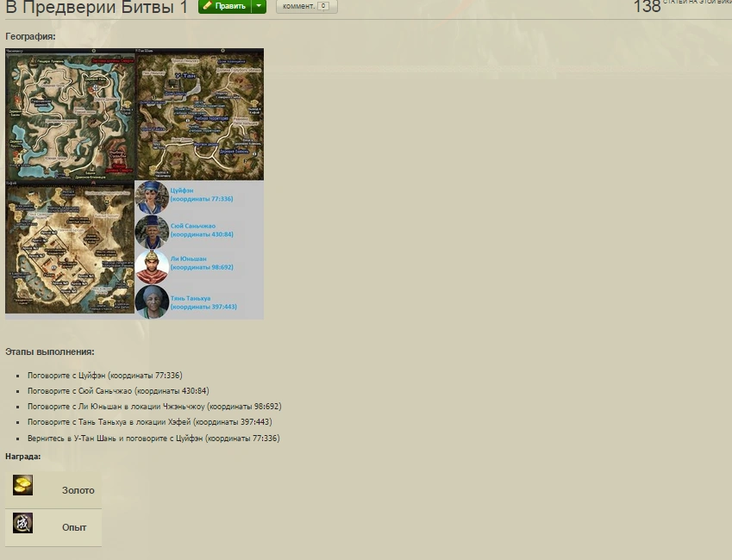Click the step about Ли Юньшан в Чжэньчжоу

[x=154, y=407]
